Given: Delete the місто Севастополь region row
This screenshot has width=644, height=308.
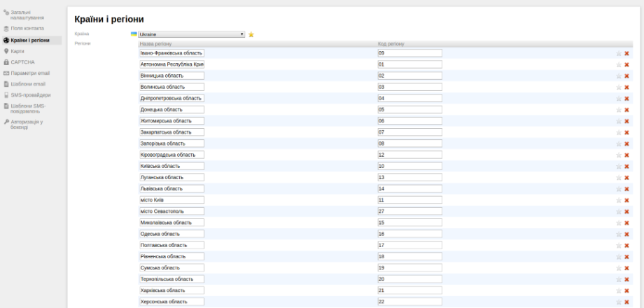Looking at the screenshot, I should coord(626,211).
